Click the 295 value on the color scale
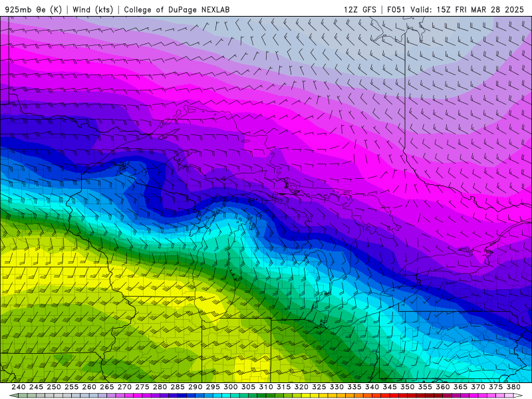Image resolution: width=532 pixels, height=399 pixels. (x=213, y=387)
